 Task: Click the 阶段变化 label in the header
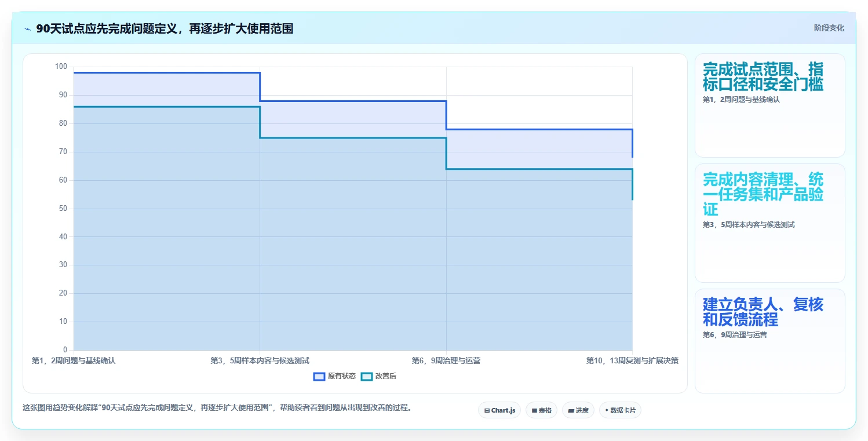point(829,28)
